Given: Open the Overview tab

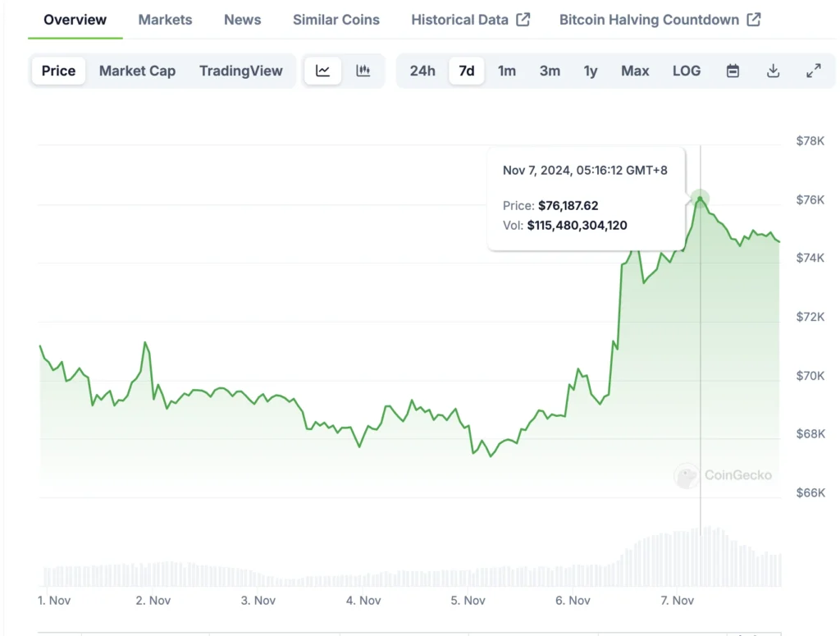Looking at the screenshot, I should point(75,20).
